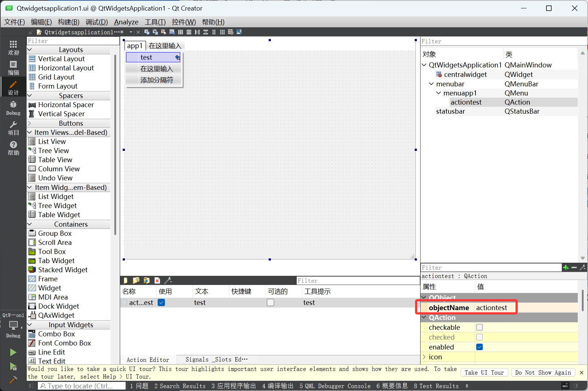
Task: Add dynamic property with green plus
Action: (x=566, y=268)
